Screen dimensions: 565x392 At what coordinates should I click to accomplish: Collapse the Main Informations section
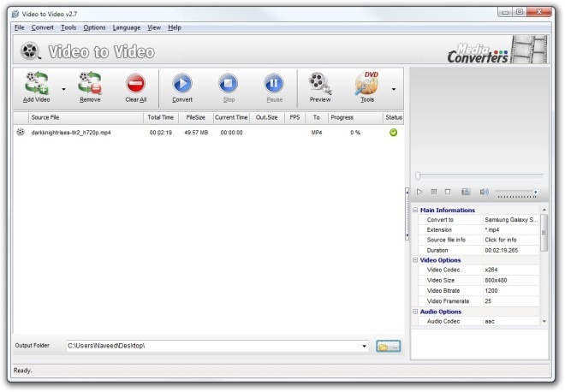(x=415, y=210)
